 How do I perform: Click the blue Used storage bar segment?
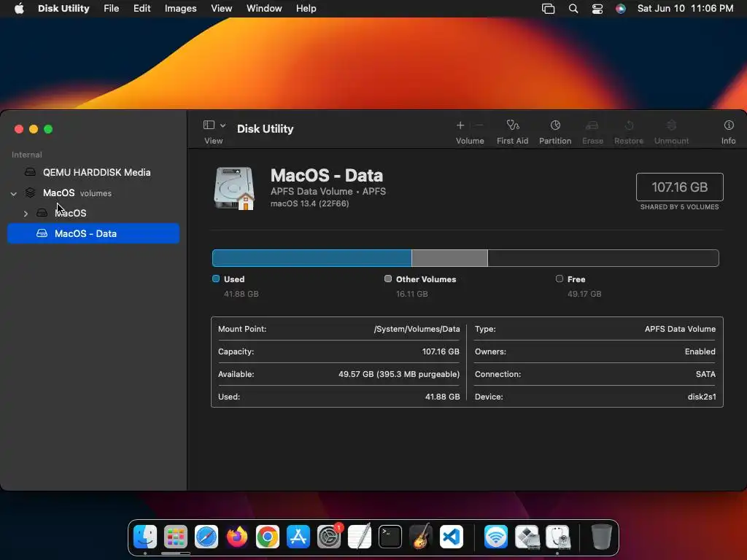point(312,258)
